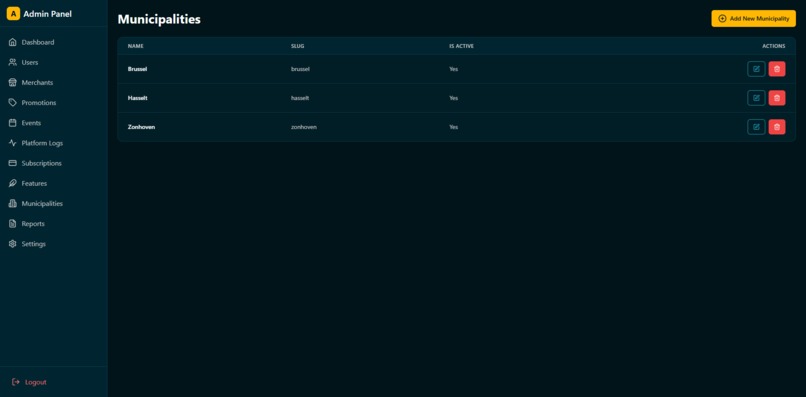The width and height of the screenshot is (806, 397).
Task: Click the Municipalities building icon
Action: point(13,204)
